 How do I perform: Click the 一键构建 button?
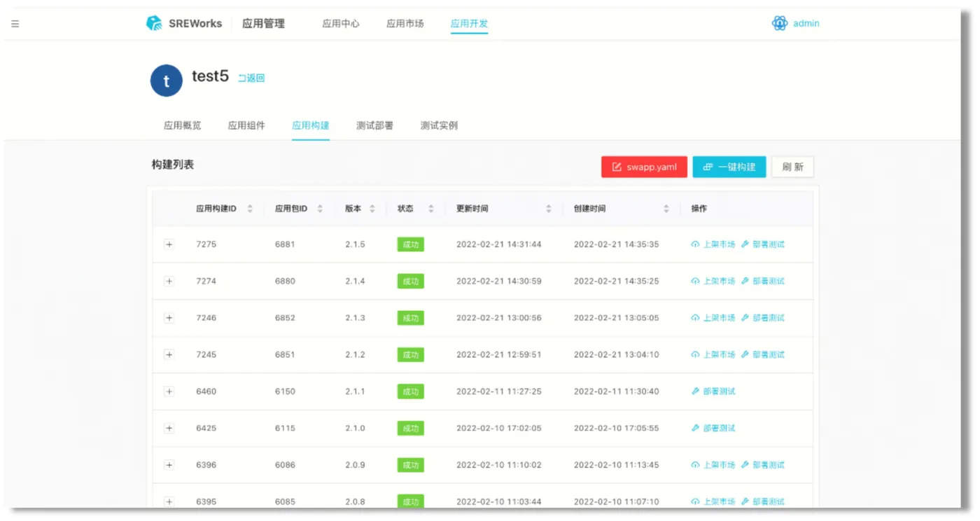pyautogui.click(x=729, y=167)
